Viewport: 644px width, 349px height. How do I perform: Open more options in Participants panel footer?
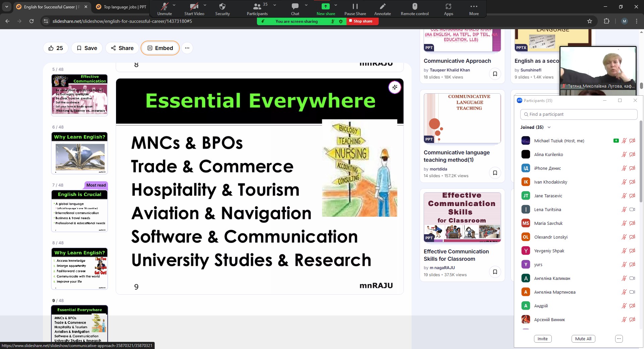click(619, 339)
